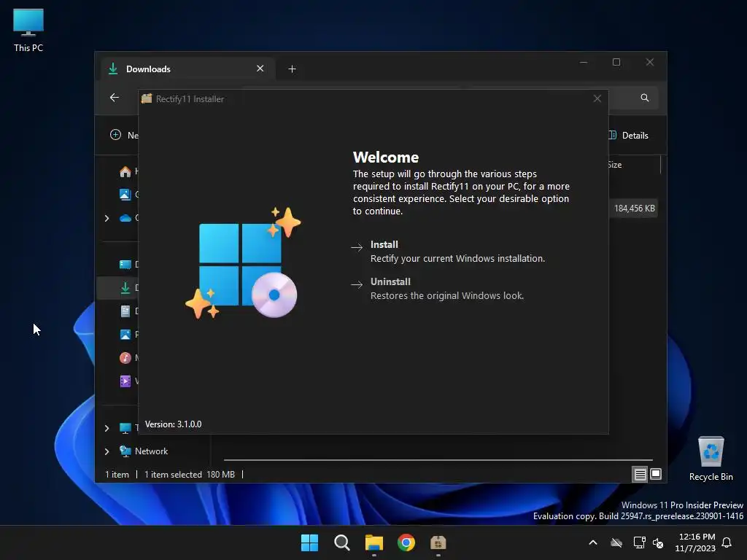Open the Windows Start menu
Image resolution: width=747 pixels, height=560 pixels.
click(x=309, y=542)
